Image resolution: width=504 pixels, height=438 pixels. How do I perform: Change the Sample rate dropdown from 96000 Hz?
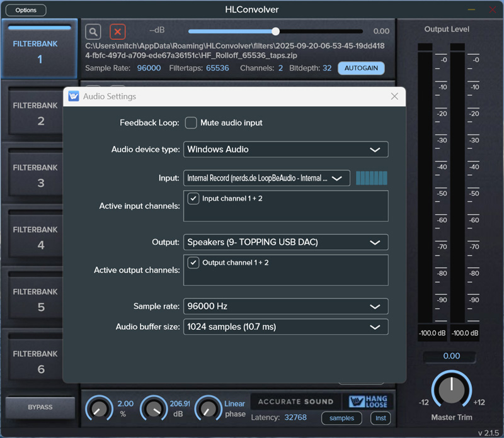[x=285, y=306]
